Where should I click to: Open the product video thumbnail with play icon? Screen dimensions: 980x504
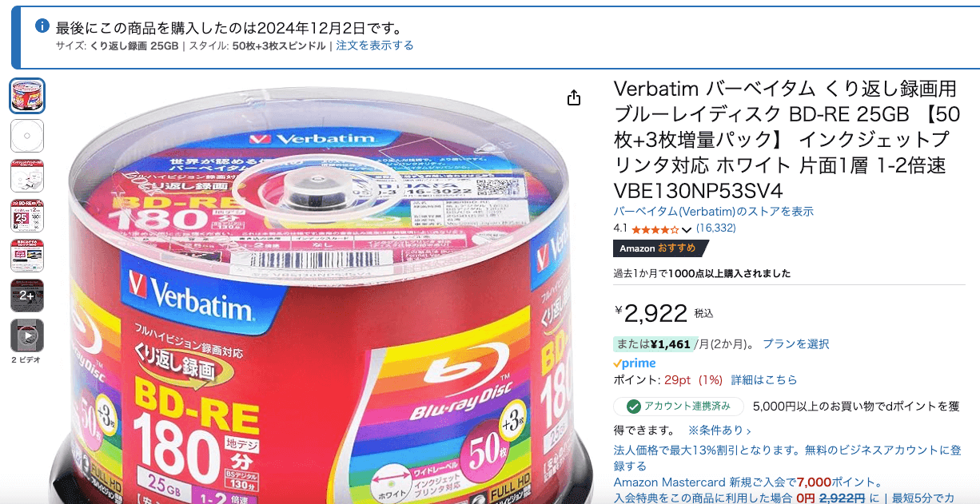point(27,335)
